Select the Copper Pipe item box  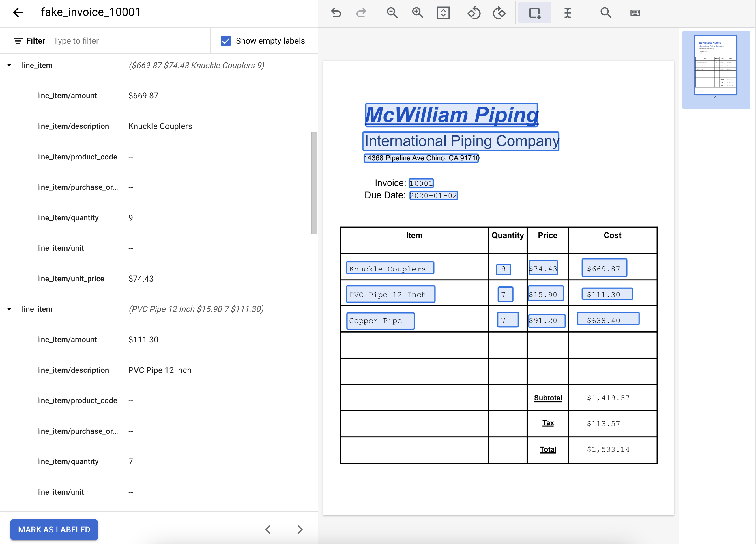point(380,321)
